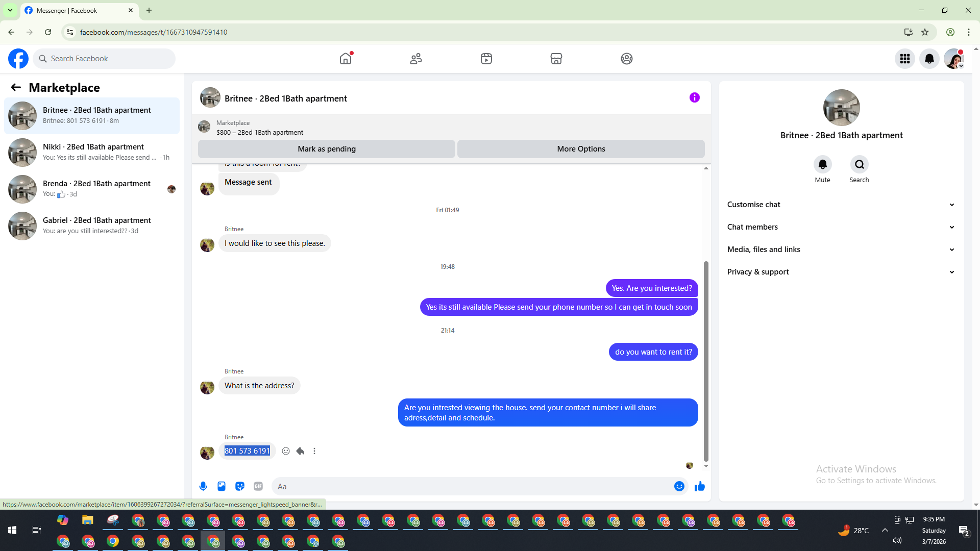Open the $800 – 2Bed 1Bath apartment listing link

pos(260,132)
